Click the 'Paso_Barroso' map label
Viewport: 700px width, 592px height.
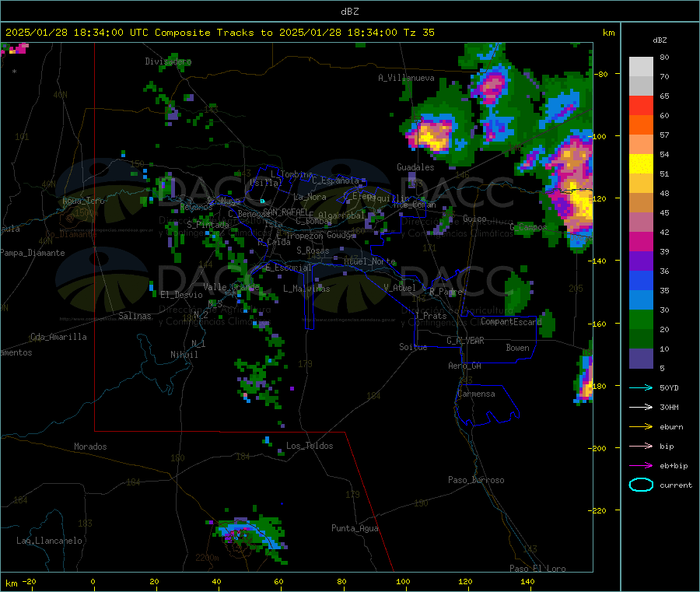(x=476, y=480)
